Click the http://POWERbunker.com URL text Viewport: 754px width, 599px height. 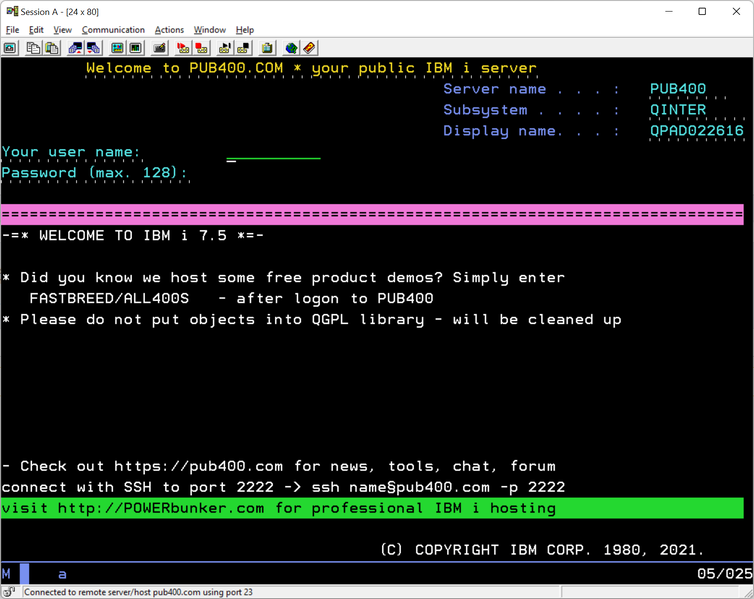point(161,508)
